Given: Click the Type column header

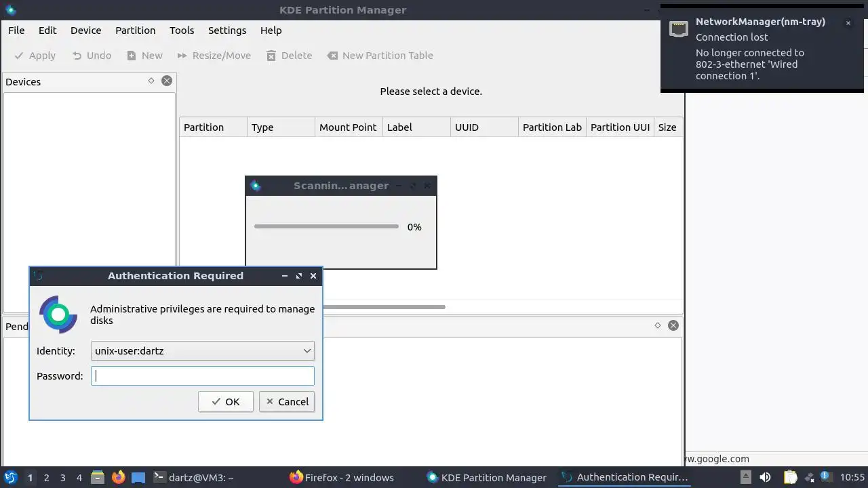Looking at the screenshot, I should (281, 127).
